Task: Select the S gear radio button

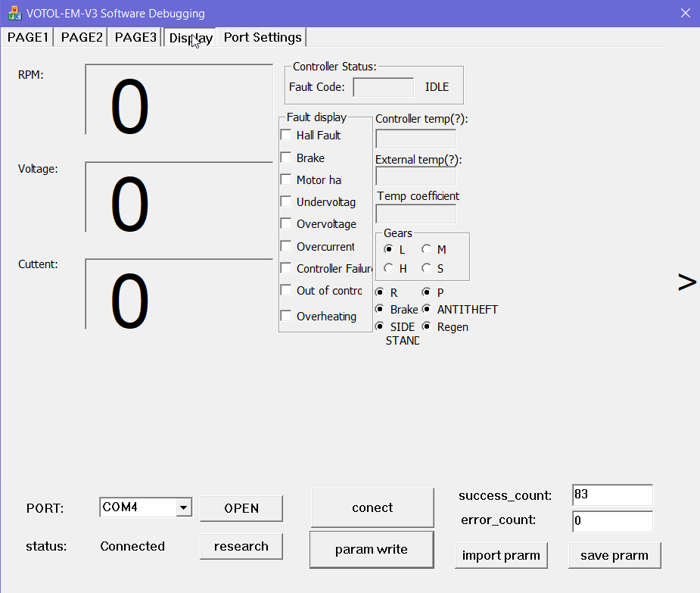Action: (x=427, y=268)
